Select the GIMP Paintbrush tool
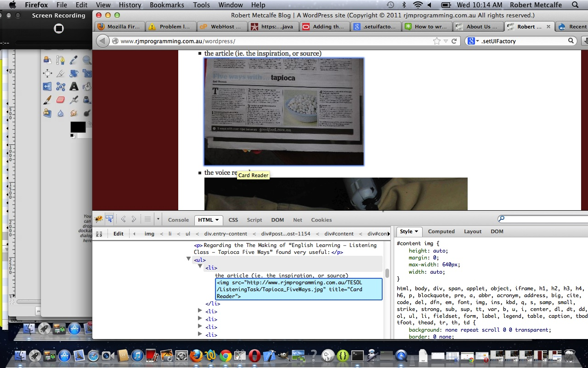588x368 pixels. (47, 100)
